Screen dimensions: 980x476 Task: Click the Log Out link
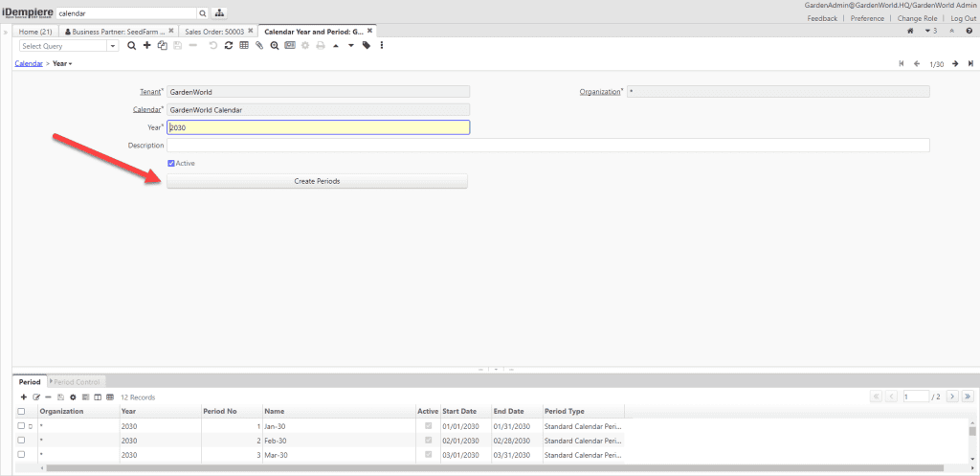pyautogui.click(x=963, y=18)
